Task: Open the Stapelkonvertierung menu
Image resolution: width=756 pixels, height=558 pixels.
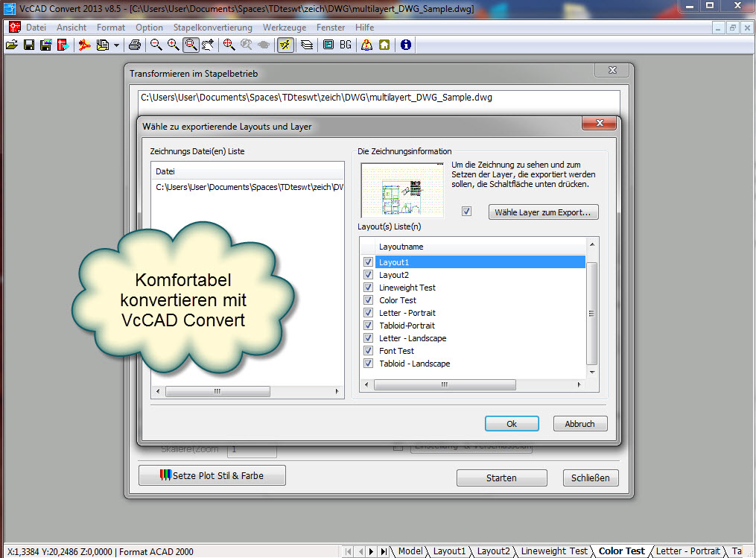Action: coord(212,28)
